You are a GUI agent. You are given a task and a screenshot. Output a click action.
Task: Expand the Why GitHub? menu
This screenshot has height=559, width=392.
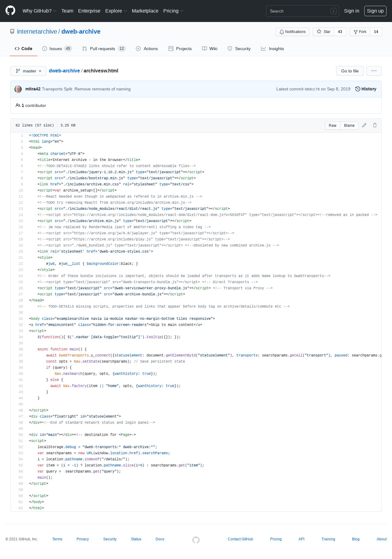point(39,11)
